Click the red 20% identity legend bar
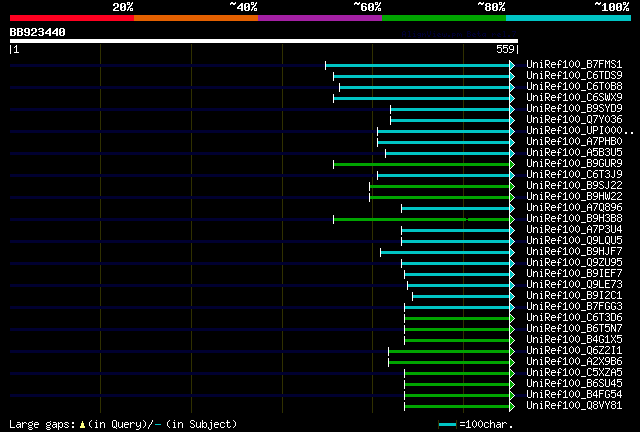Viewport: 640px width, 432px height. tap(72, 18)
